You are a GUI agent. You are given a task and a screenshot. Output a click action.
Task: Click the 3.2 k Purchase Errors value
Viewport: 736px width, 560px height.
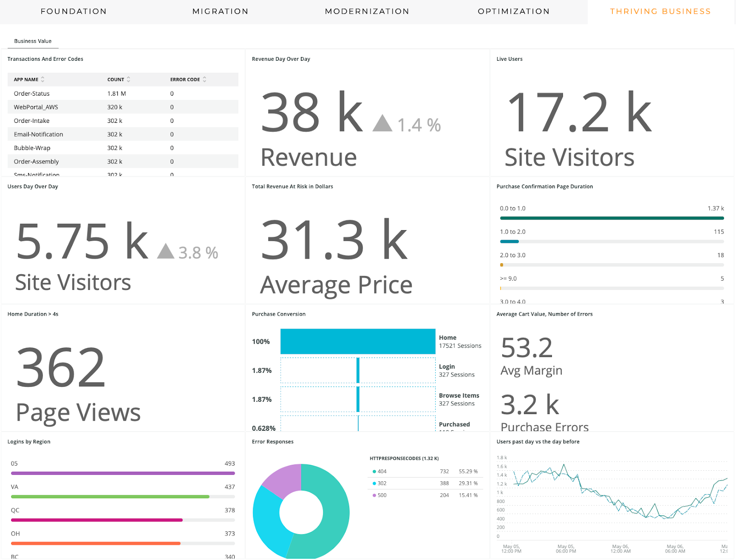(x=530, y=405)
